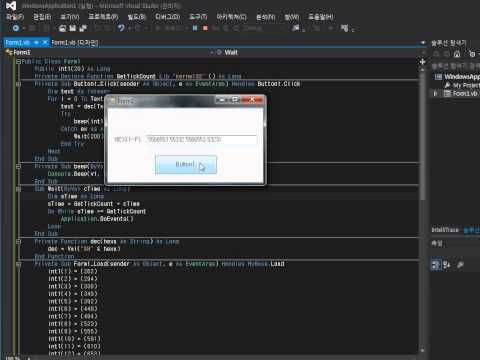This screenshot has width=480, height=360.
Task: Click the home icon in Solution Explorer
Action: pos(457,54)
